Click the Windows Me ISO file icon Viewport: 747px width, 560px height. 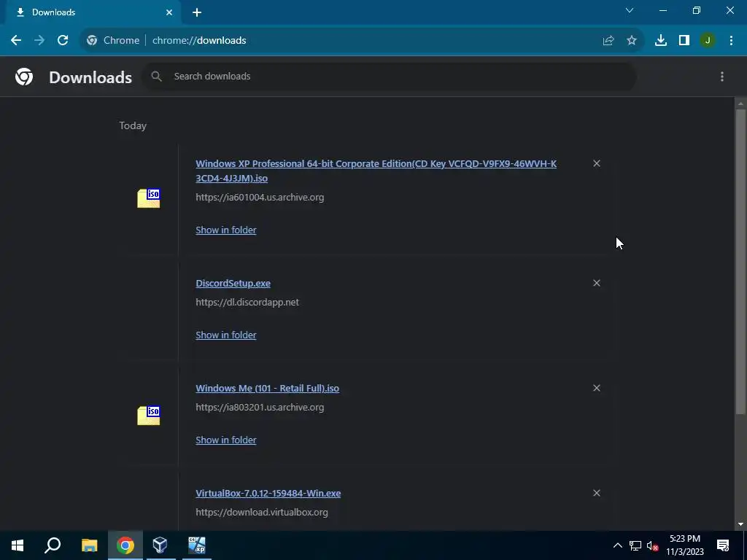pyautogui.click(x=149, y=415)
